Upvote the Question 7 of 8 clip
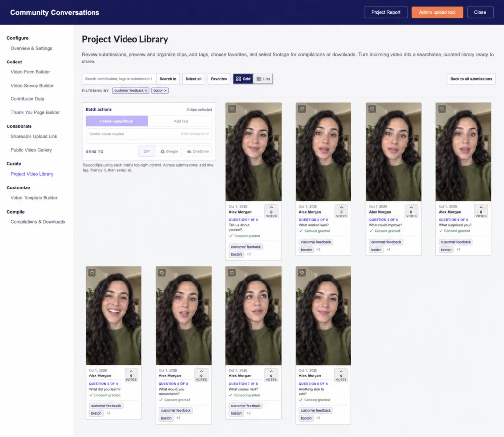Viewport: 504px width, 437px height. coord(271,375)
